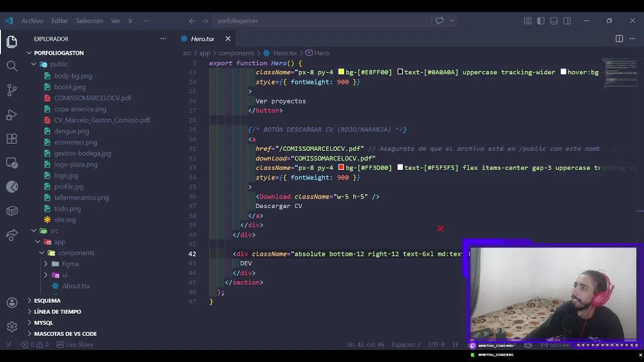This screenshot has width=644, height=362.
Task: Open the Accounts icon in activity bar
Action: [x=12, y=303]
